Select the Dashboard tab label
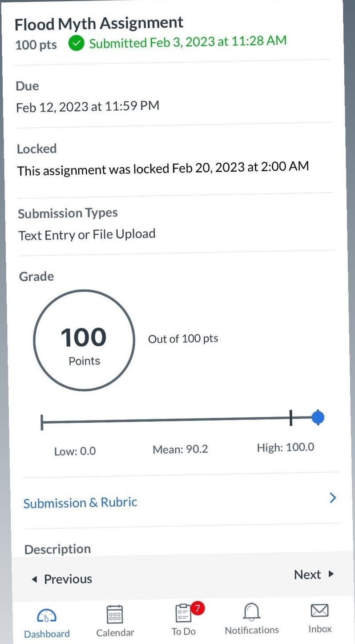The width and height of the screenshot is (355, 644). [47, 634]
